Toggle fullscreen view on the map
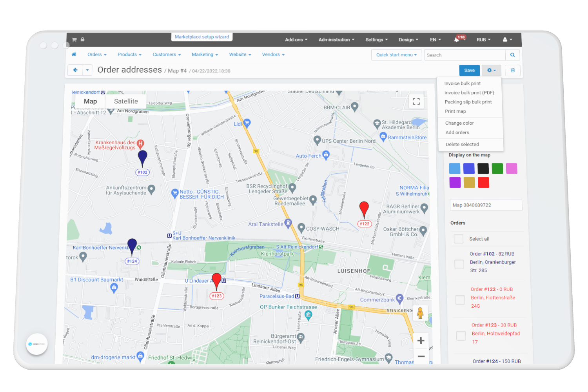The image size is (588, 392). (x=416, y=102)
